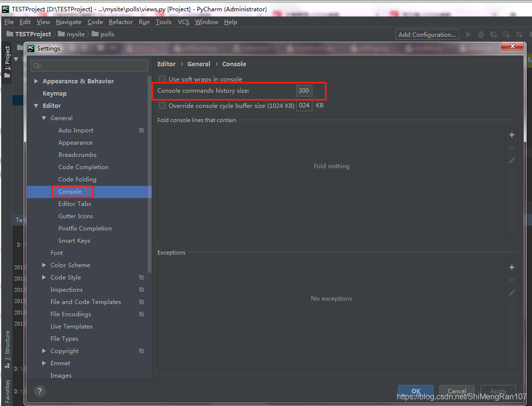Open the Tools menu

pos(164,22)
